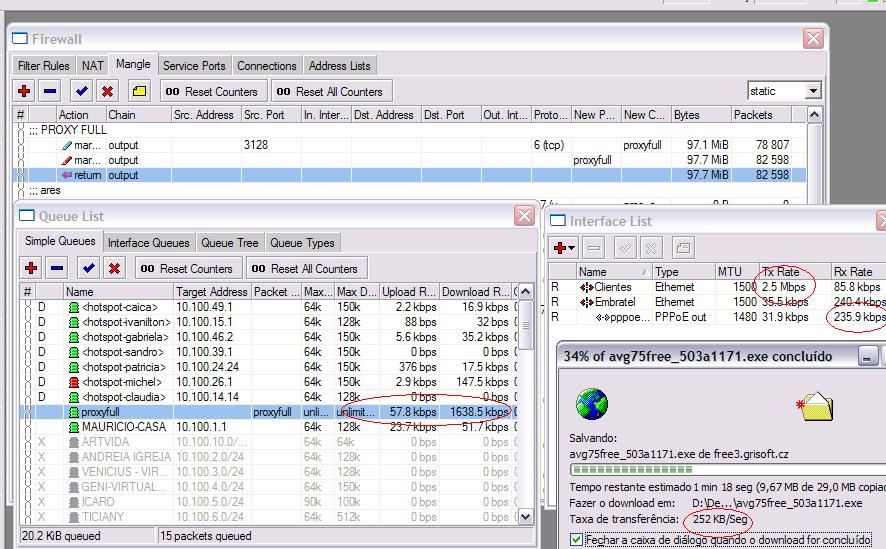Select the Embratel Ethernet interface
The width and height of the screenshot is (886, 549).
(718, 302)
